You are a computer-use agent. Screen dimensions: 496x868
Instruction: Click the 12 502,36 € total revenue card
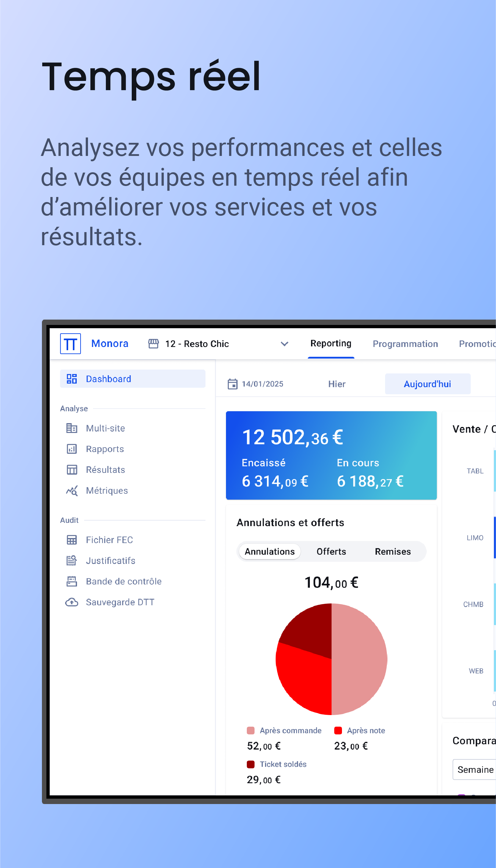coord(331,455)
